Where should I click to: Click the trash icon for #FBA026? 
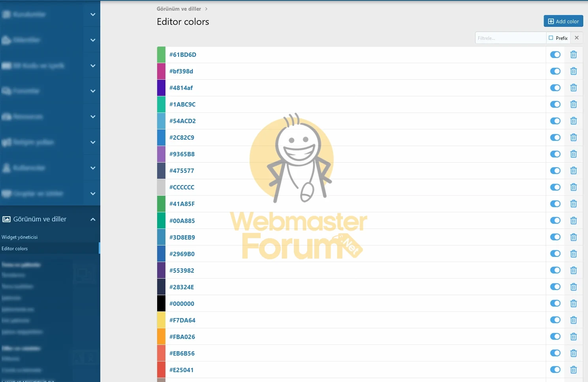tap(573, 337)
